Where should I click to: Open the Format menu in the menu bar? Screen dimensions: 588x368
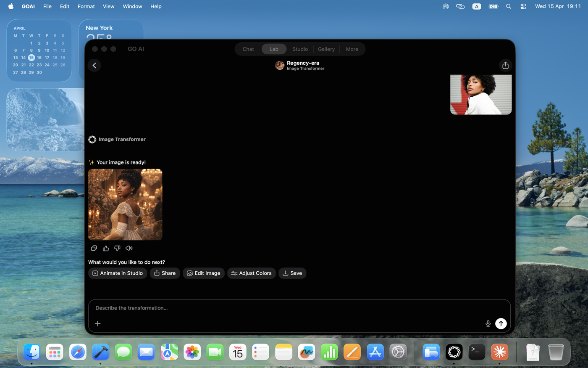point(86,6)
